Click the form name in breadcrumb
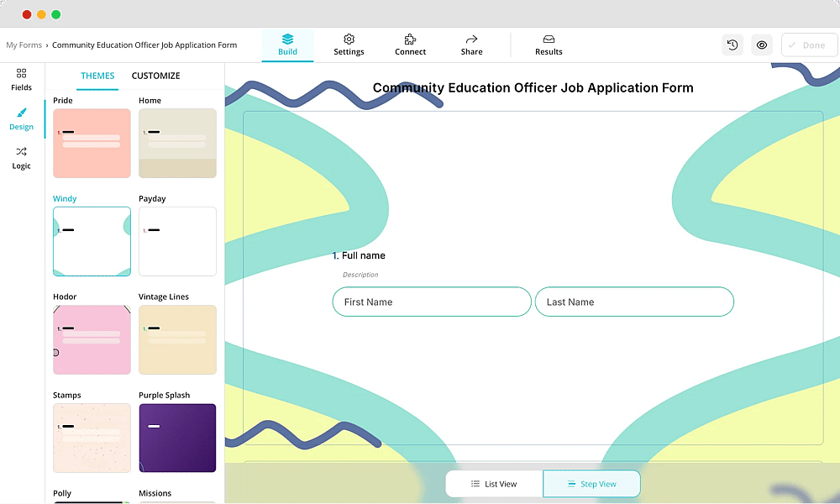840x504 pixels. click(x=144, y=45)
